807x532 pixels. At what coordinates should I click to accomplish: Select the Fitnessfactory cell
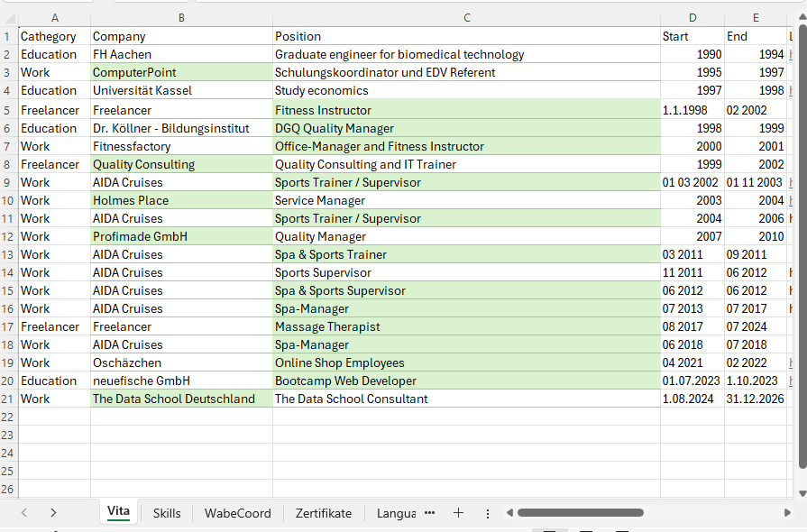pyautogui.click(x=181, y=147)
